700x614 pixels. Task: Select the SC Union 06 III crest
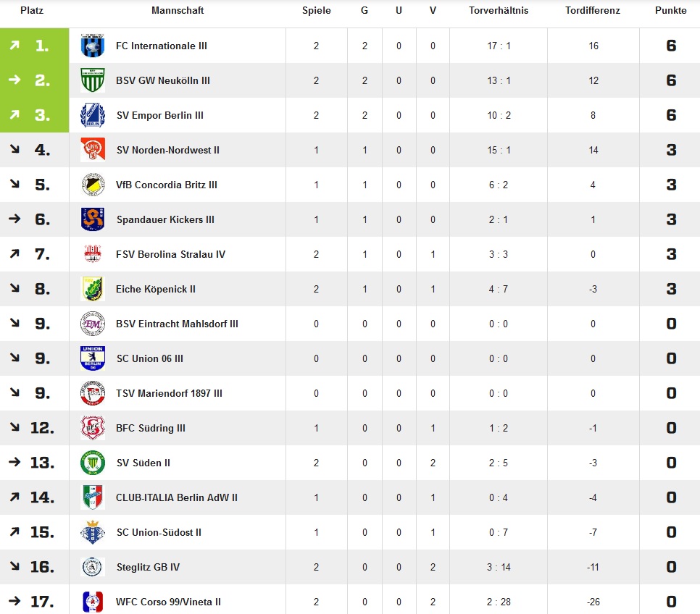(93, 358)
